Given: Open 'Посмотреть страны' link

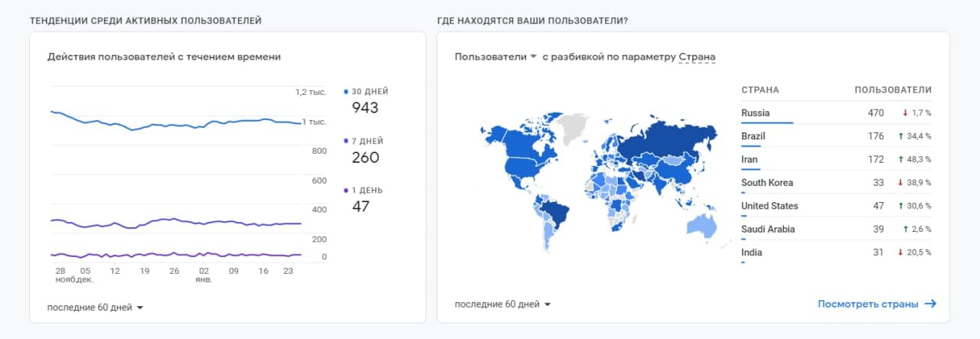Looking at the screenshot, I should pyautogui.click(x=868, y=304).
